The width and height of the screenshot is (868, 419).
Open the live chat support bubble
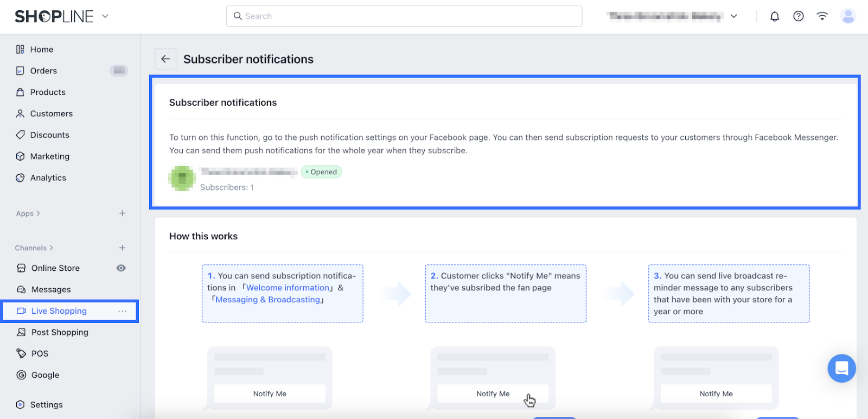coord(841,369)
